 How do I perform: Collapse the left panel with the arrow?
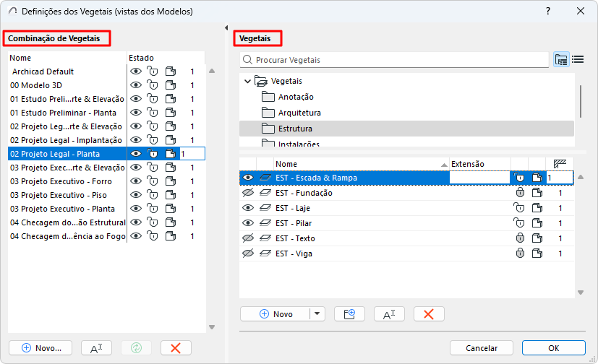click(226, 27)
